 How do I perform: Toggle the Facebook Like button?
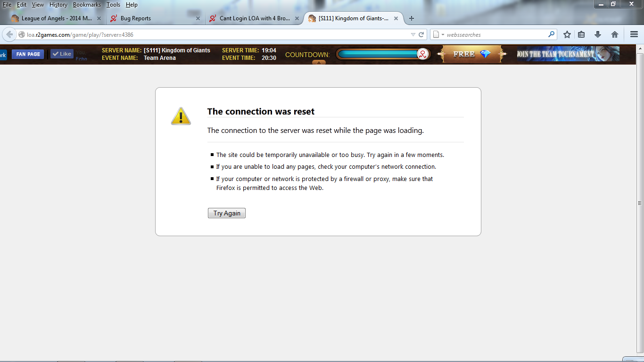coord(62,54)
